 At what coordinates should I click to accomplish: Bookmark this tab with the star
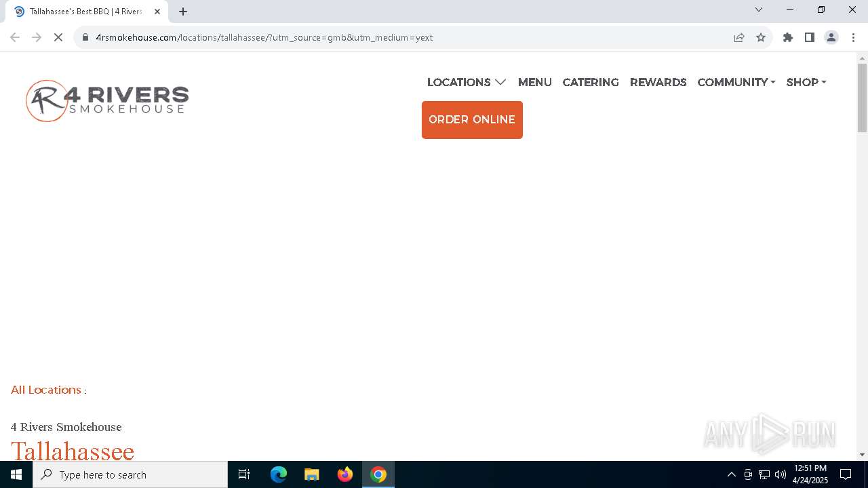pyautogui.click(x=761, y=37)
